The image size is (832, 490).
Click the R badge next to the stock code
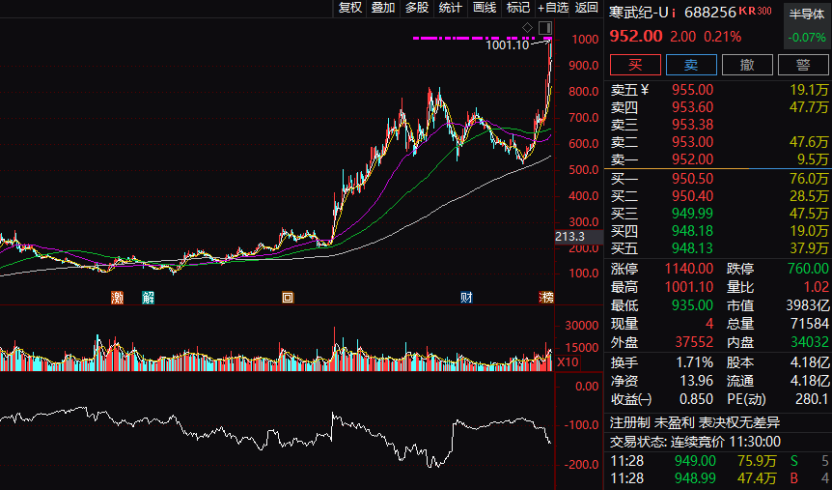point(751,11)
